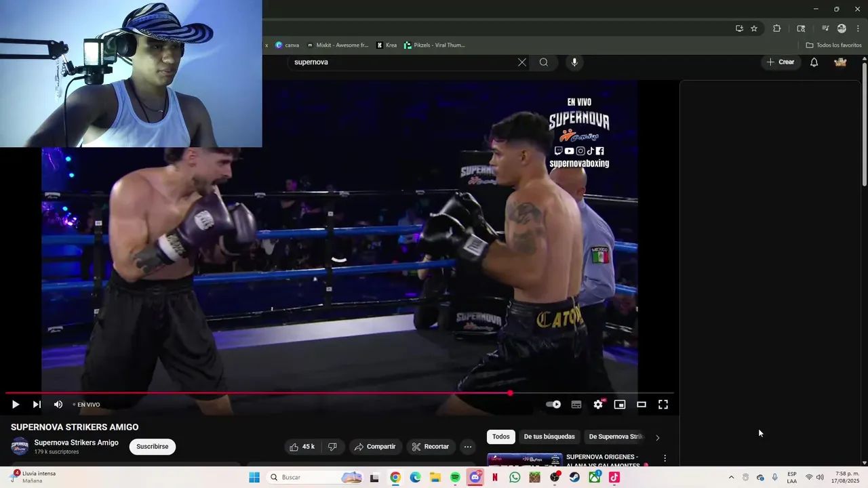
Task: Click the progress bar scrubber handle
Action: 510,393
